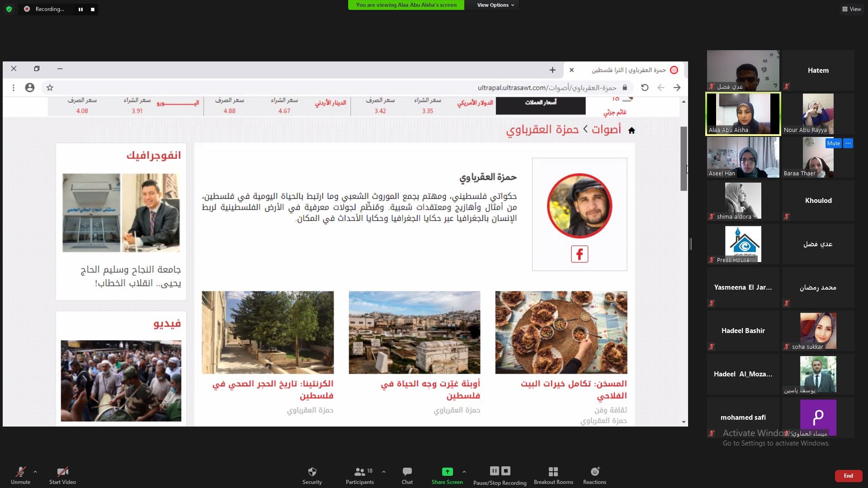Pause the recording in top bar
The image size is (868, 488).
pos(80,9)
